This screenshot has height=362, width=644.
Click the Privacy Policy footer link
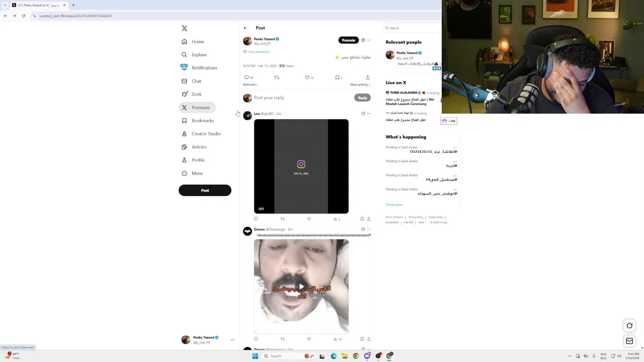(x=416, y=217)
